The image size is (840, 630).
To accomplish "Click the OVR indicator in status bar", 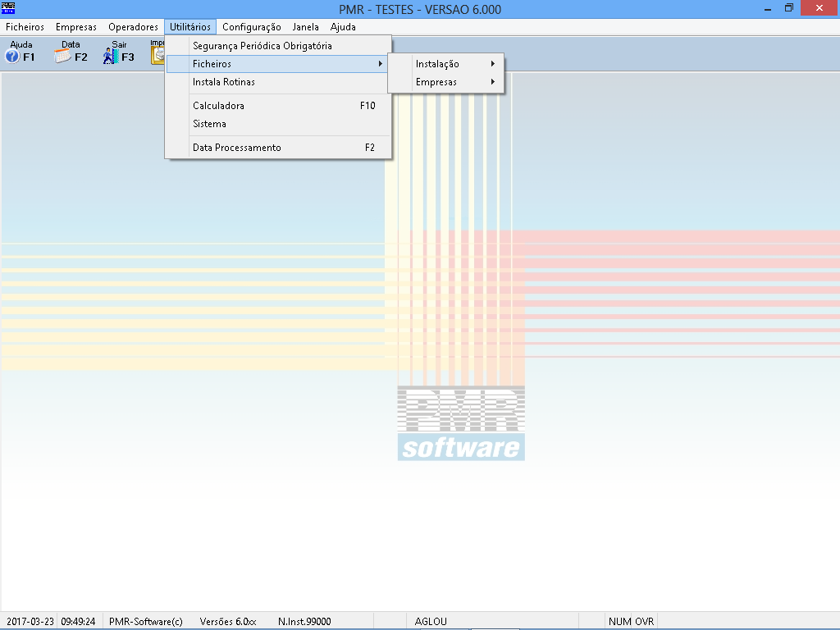I will [x=645, y=622].
